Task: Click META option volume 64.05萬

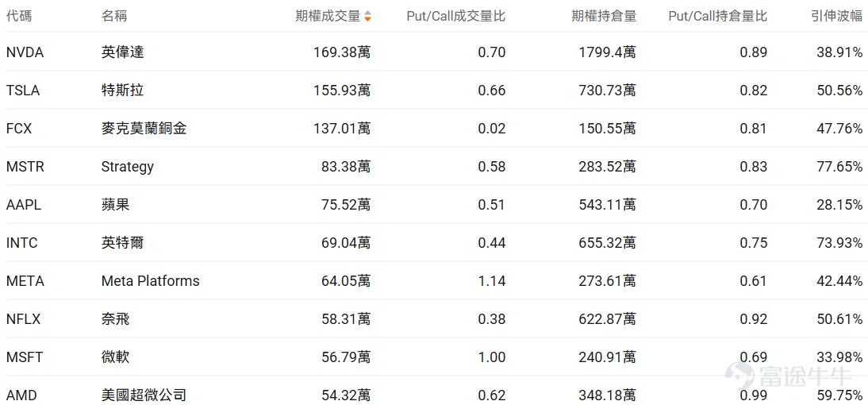Action: [x=346, y=281]
